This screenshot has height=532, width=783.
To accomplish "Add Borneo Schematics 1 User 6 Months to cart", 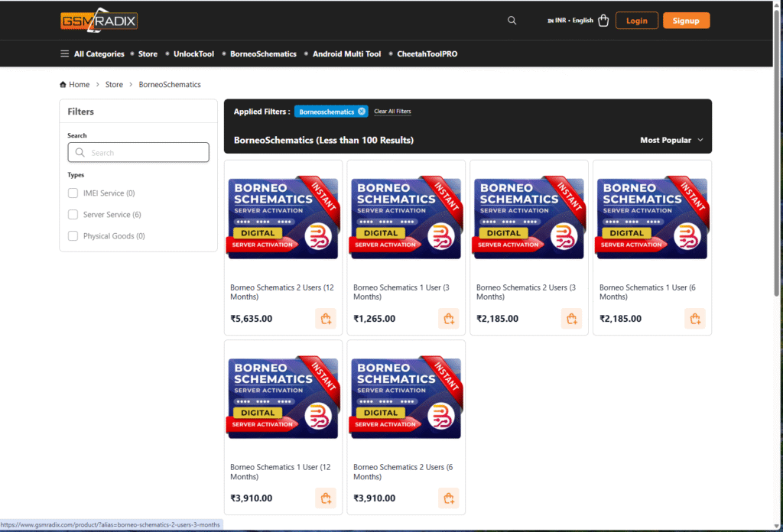I will 694,319.
